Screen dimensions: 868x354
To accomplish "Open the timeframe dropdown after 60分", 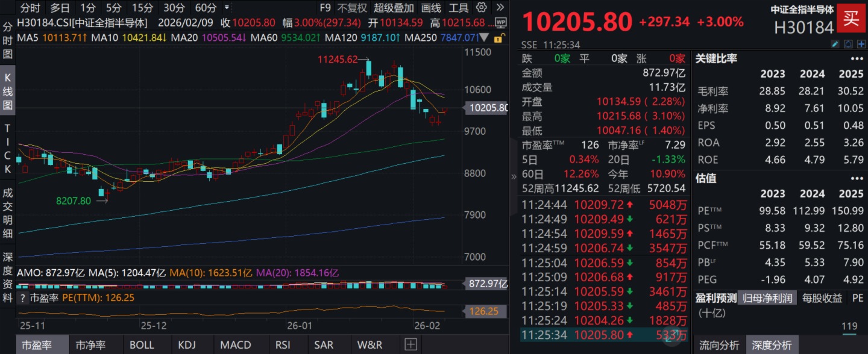I will coord(227,8).
